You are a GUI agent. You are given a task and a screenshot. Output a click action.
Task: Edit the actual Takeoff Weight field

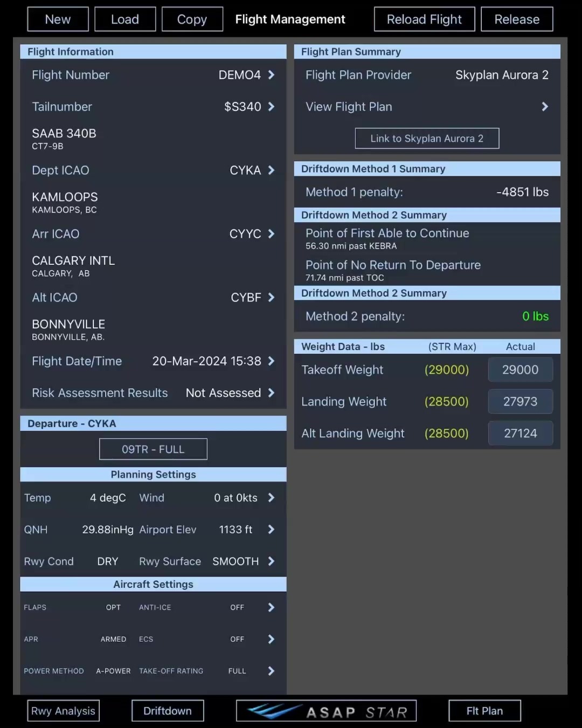520,370
